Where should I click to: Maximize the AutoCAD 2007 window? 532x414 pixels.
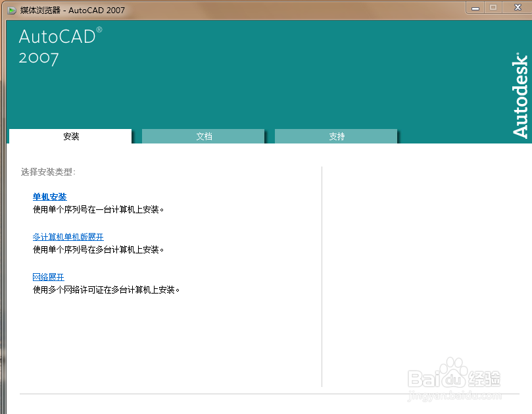(x=493, y=8)
